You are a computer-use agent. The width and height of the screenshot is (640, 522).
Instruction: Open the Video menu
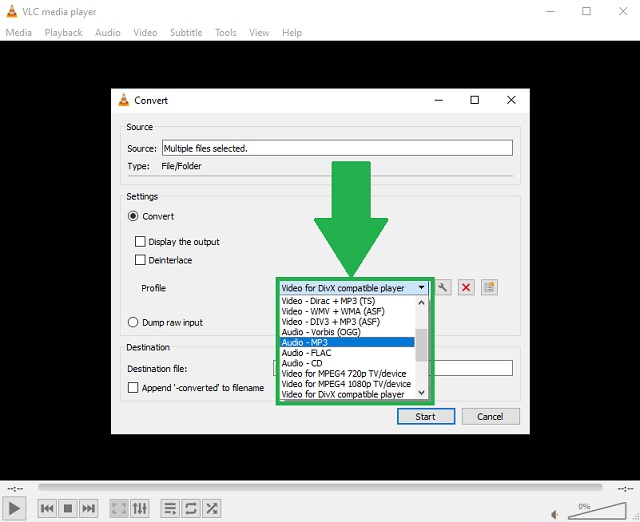point(145,33)
